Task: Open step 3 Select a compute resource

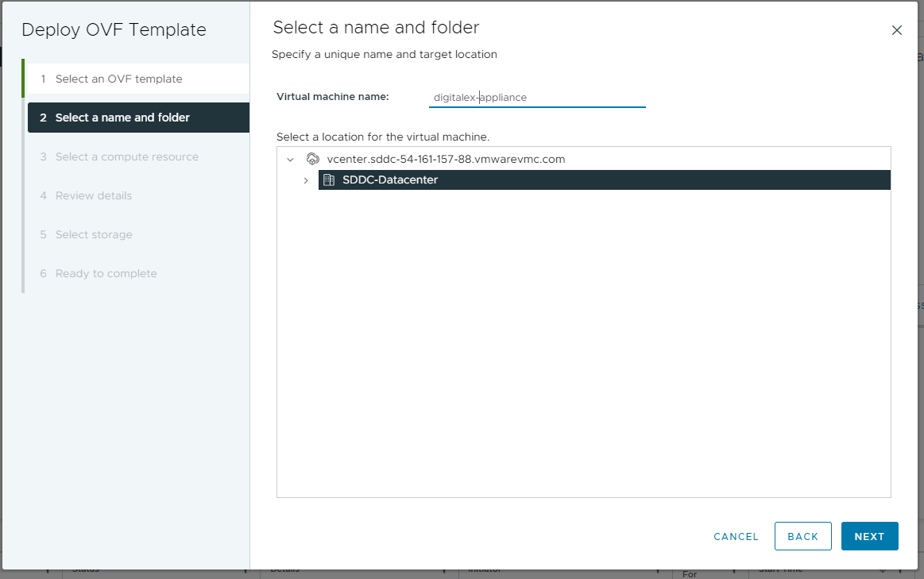Action: pyautogui.click(x=127, y=156)
